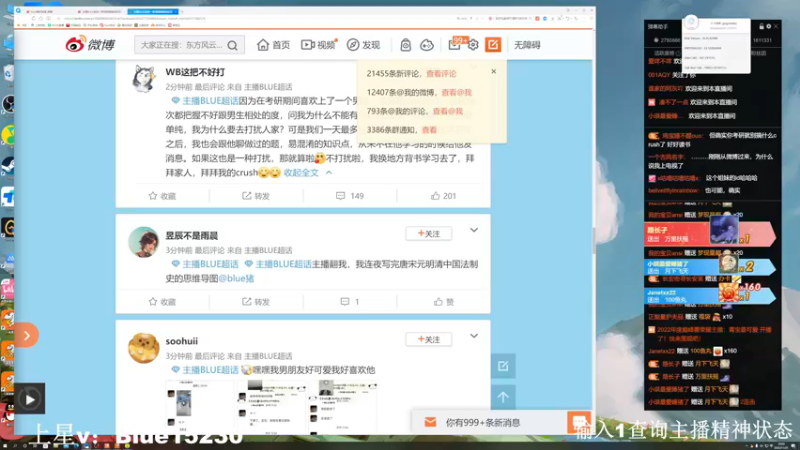This screenshot has width=800, height=450.
Task: Click 查看@我 for 12407条@我的微博
Action: tap(456, 92)
